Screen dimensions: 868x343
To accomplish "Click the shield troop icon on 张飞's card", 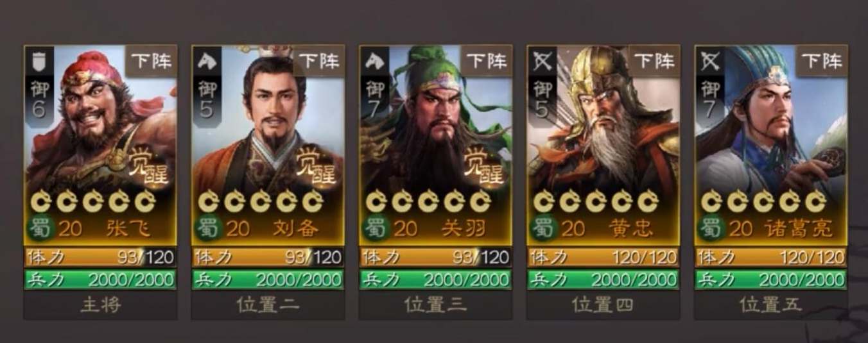I will tap(38, 62).
